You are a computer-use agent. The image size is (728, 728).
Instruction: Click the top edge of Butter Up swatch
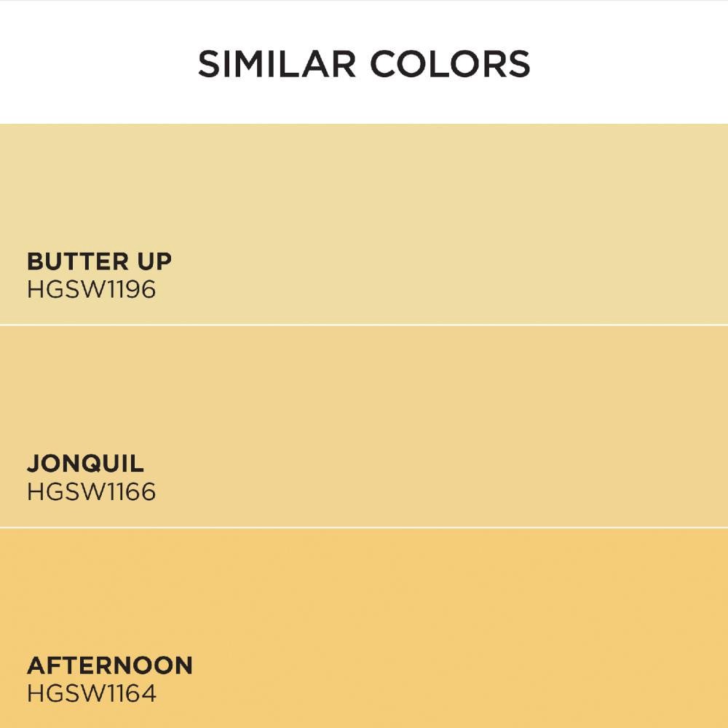364,125
